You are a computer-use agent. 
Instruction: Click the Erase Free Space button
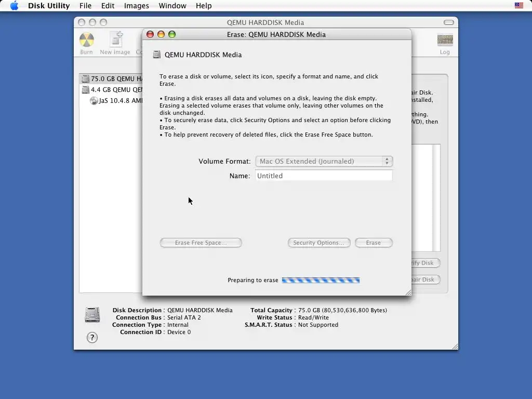[201, 243]
